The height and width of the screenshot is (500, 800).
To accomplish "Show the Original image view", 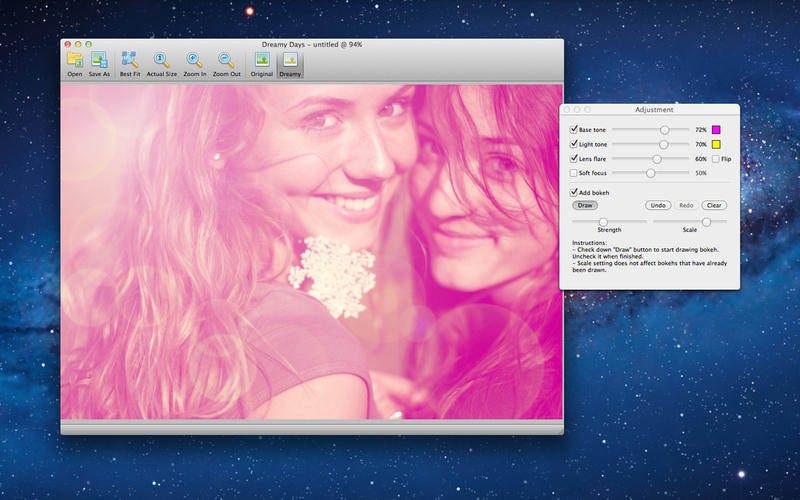I will pyautogui.click(x=261, y=60).
